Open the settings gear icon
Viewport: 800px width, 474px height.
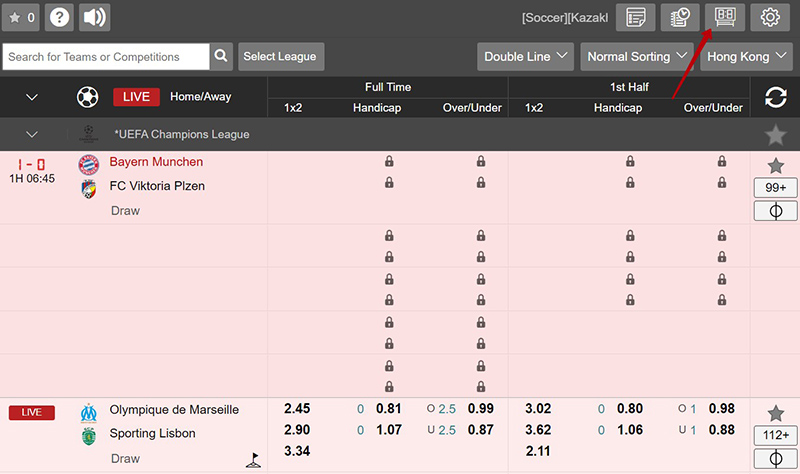tap(770, 18)
